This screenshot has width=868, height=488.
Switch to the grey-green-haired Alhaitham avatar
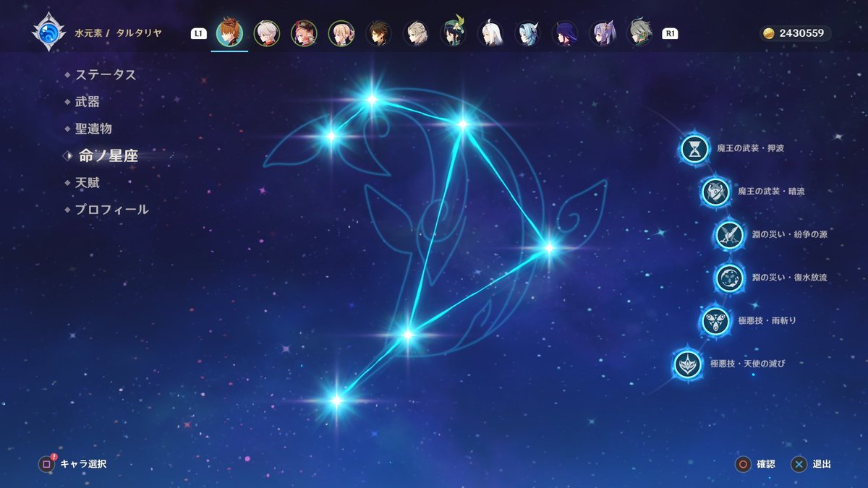tap(639, 33)
